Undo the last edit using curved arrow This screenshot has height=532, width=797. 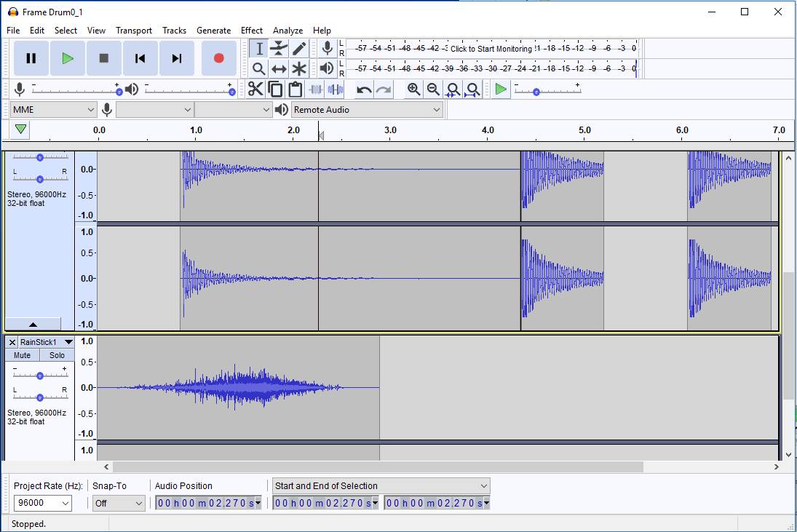click(x=362, y=89)
